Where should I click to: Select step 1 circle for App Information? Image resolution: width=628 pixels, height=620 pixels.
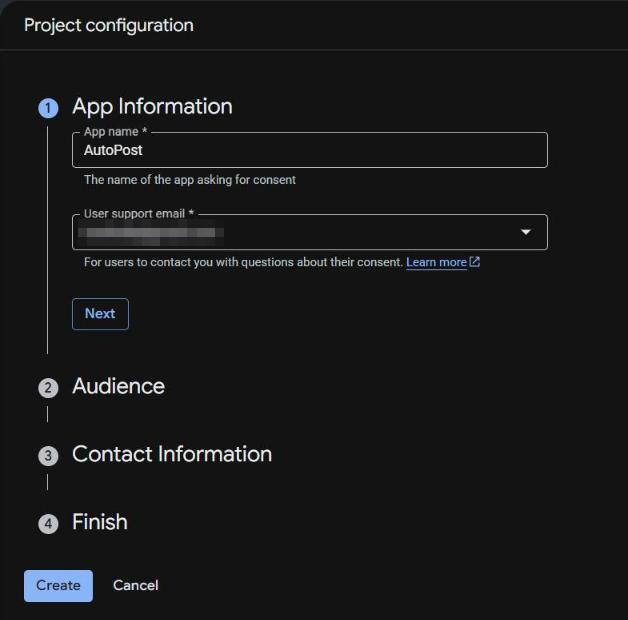pos(48,108)
